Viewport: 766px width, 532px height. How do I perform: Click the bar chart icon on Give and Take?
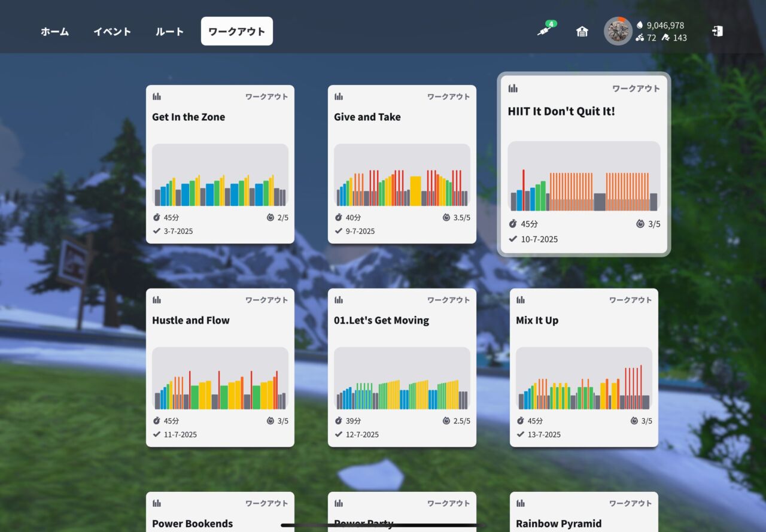(x=339, y=96)
